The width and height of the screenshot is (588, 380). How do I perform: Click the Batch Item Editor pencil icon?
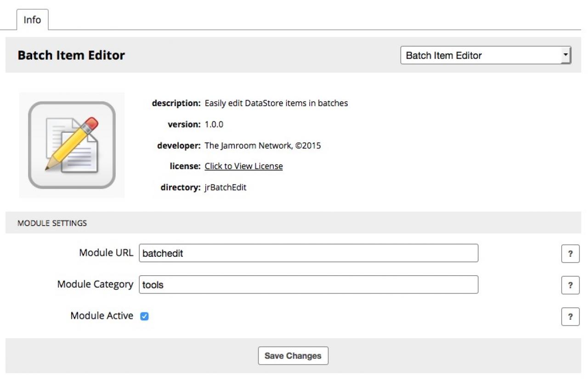72,145
